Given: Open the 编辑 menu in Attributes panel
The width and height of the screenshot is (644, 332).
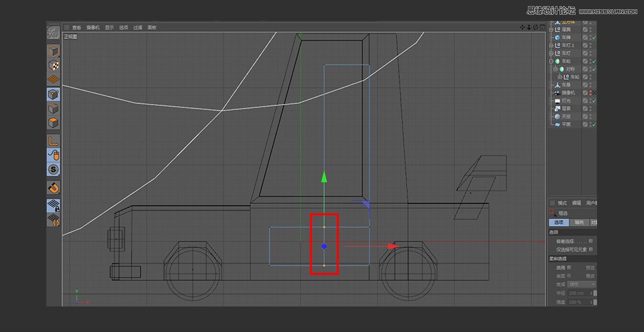Looking at the screenshot, I should pos(577,203).
